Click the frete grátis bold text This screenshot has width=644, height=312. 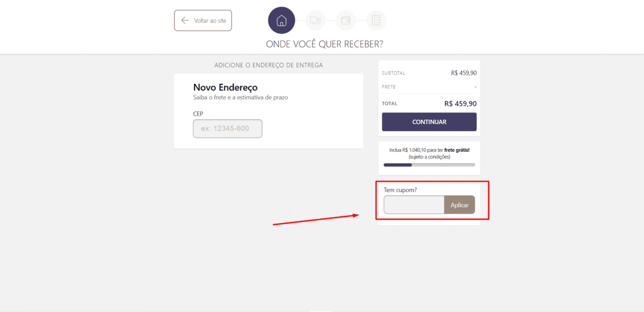point(457,150)
